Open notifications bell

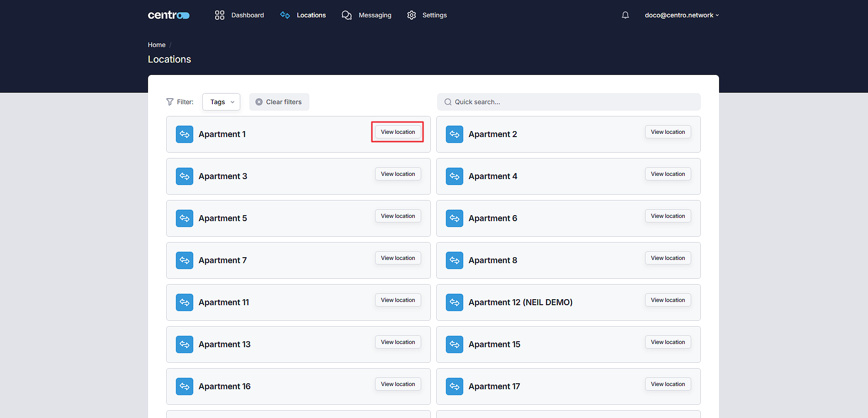625,15
